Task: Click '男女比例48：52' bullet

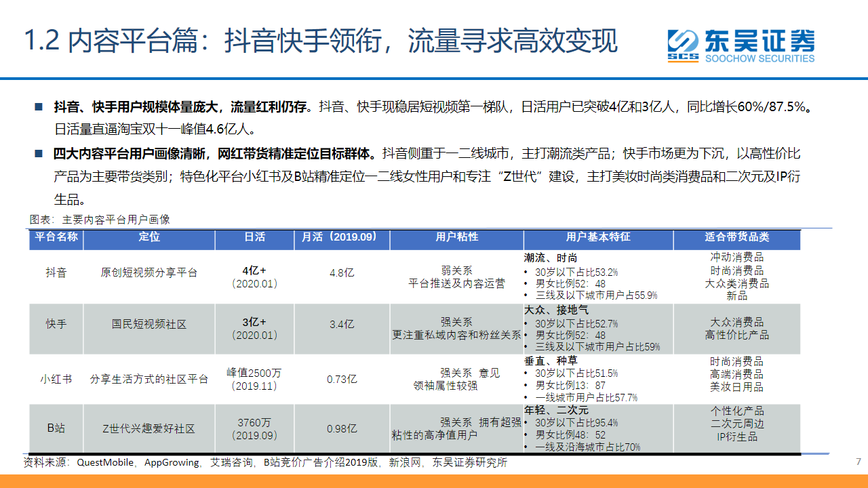Action: click(x=570, y=434)
